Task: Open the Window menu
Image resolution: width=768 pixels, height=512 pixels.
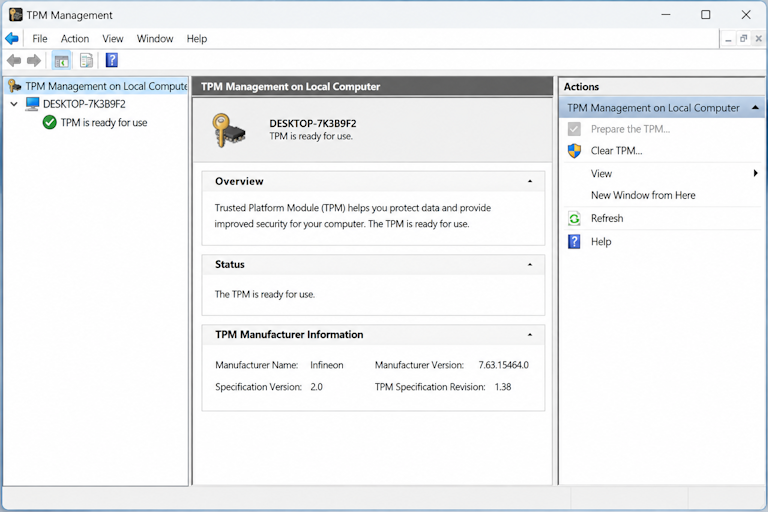Action: point(155,39)
